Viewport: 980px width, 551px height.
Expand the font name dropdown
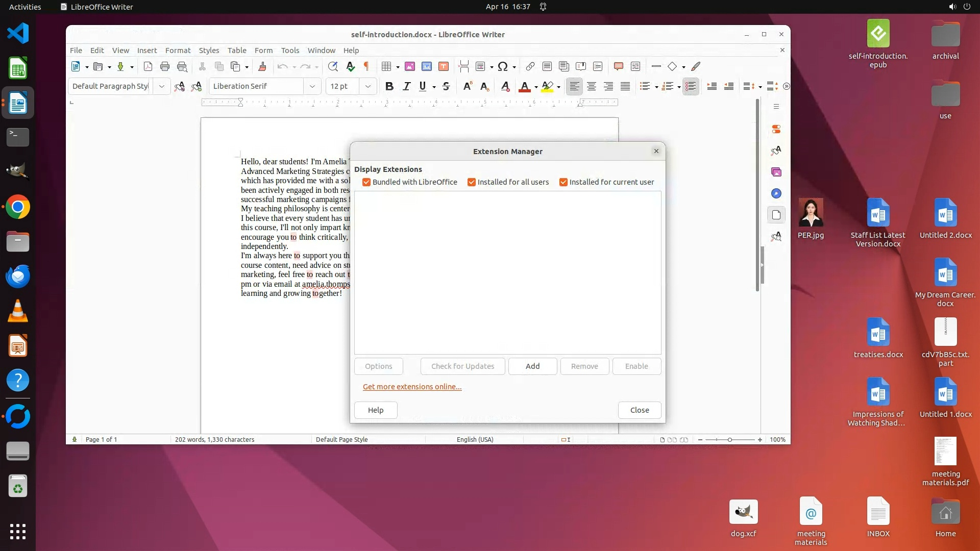pos(312,86)
